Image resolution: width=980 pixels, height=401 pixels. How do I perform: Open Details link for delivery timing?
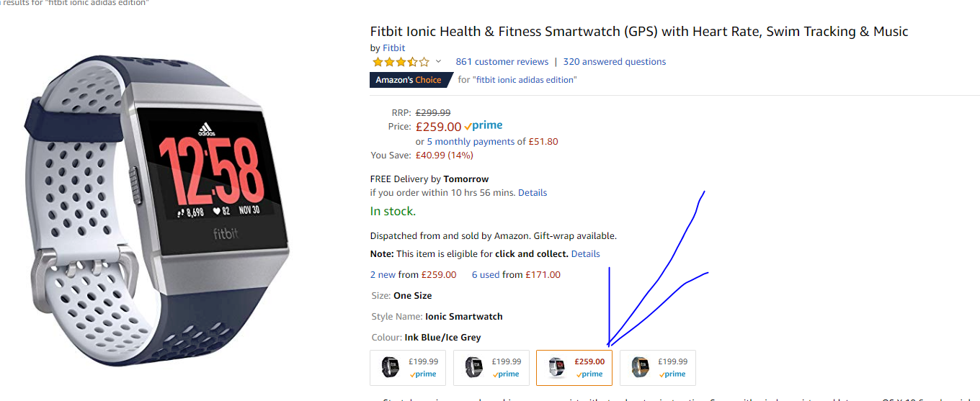coord(533,193)
